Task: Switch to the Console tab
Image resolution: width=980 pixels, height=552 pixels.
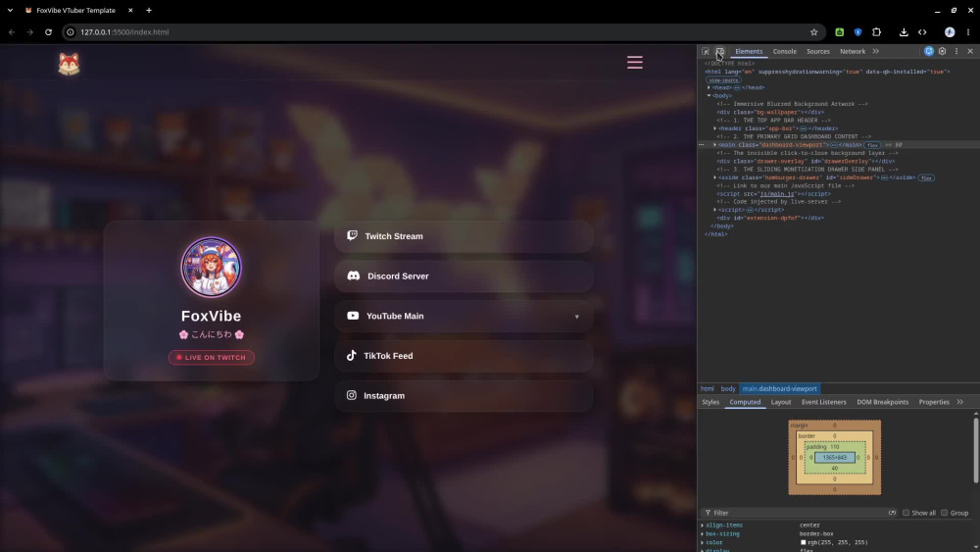Action: click(x=784, y=51)
